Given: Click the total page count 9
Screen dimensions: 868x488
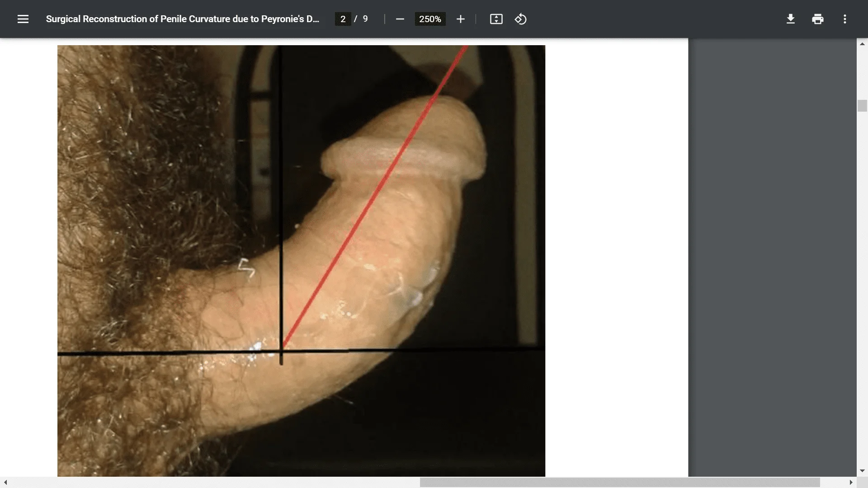Looking at the screenshot, I should (365, 19).
